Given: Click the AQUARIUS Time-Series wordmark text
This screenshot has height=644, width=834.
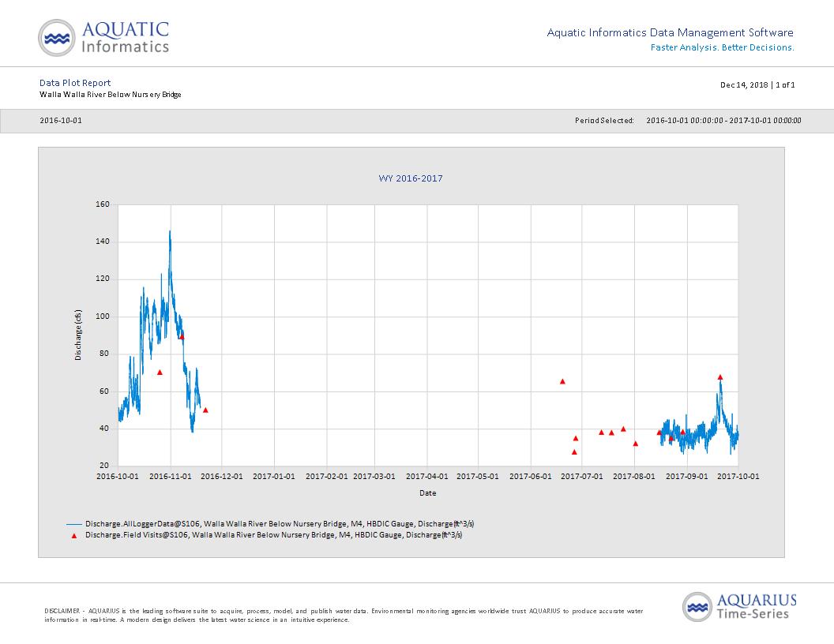Looking at the screenshot, I should pos(757,607).
